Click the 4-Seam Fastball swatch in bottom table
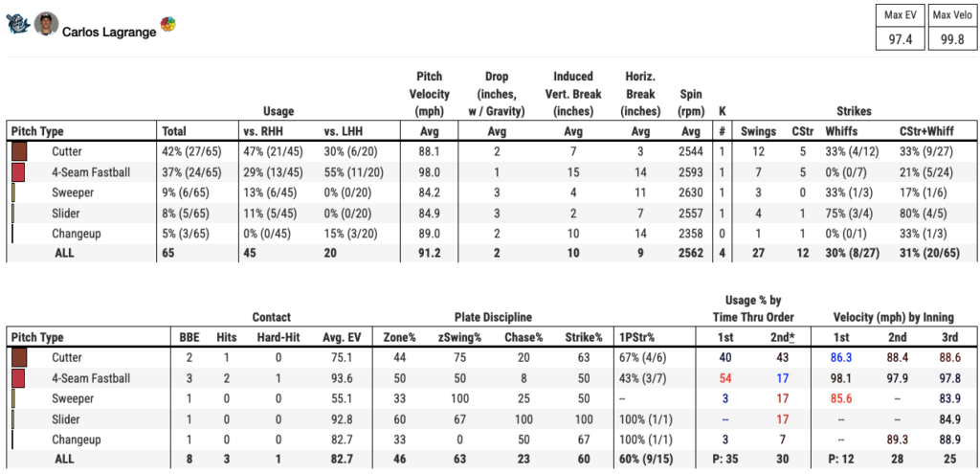This screenshot has height=474, width=980. pos(18,379)
